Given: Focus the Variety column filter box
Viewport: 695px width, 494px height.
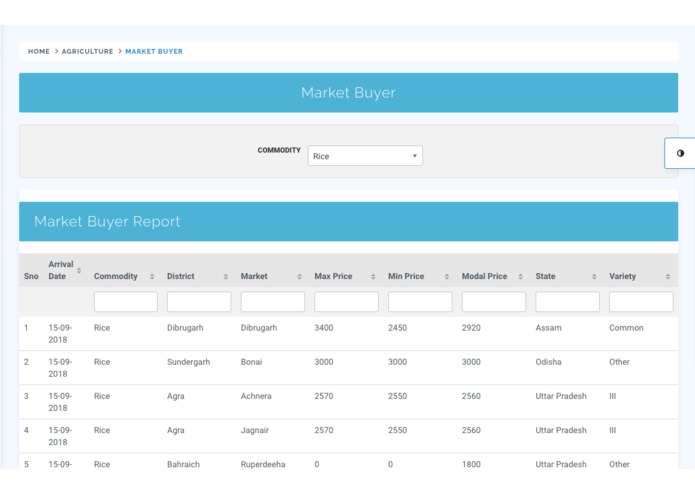Looking at the screenshot, I should [x=641, y=302].
